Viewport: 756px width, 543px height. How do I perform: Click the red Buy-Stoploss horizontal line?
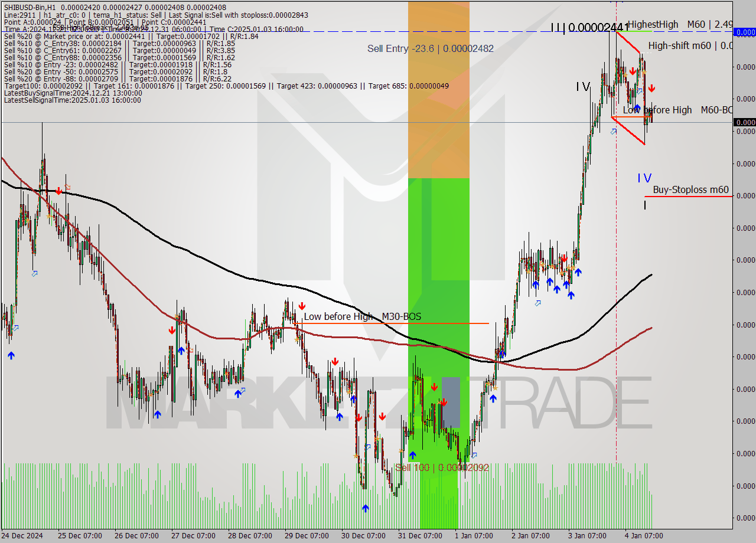689,196
